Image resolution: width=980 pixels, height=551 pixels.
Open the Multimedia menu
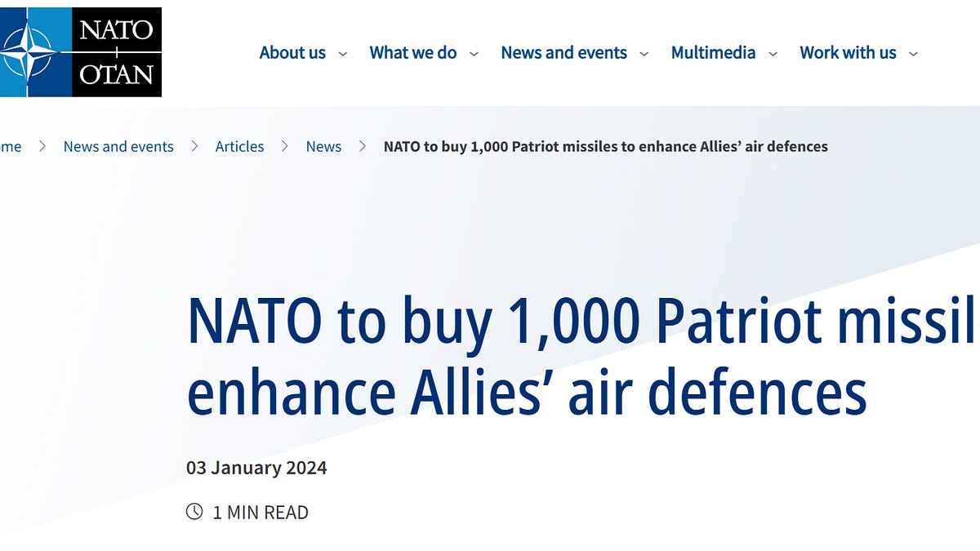pyautogui.click(x=713, y=53)
